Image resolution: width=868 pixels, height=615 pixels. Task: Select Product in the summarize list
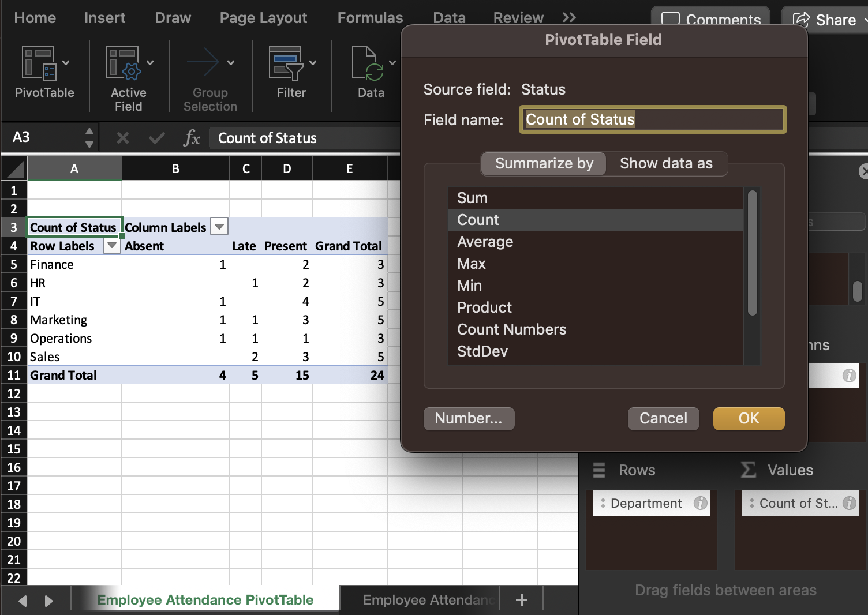coord(596,307)
